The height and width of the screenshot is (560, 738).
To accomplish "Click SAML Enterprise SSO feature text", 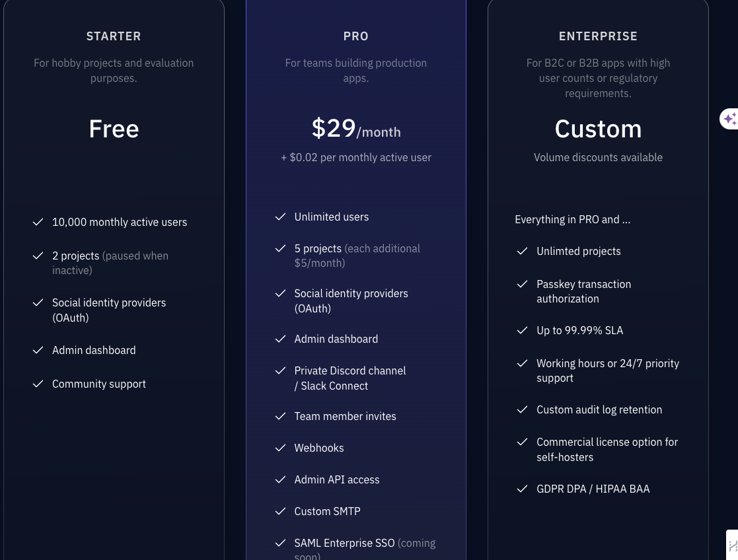I will (x=344, y=543).
